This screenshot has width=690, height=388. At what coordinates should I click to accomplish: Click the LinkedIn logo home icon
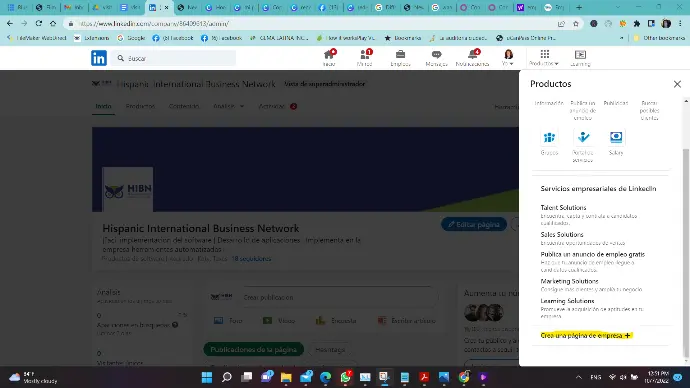click(x=99, y=58)
